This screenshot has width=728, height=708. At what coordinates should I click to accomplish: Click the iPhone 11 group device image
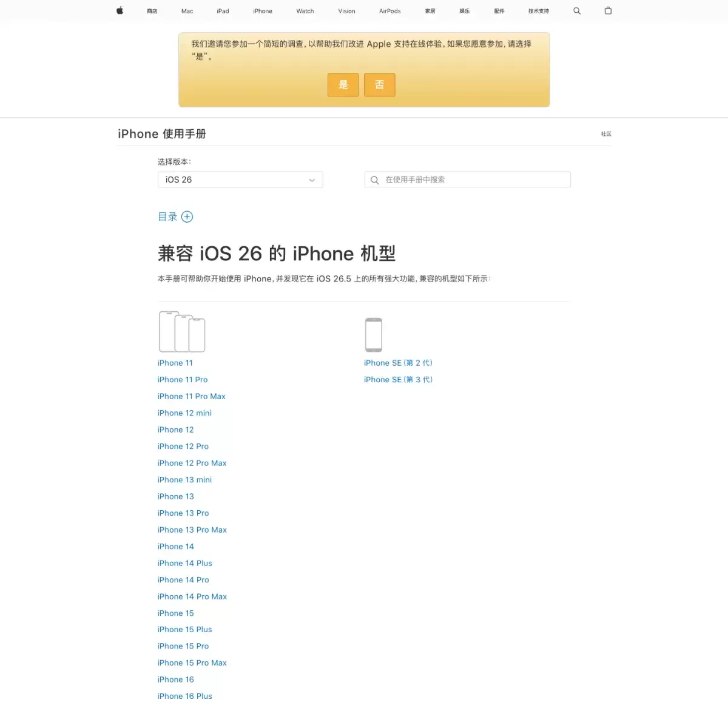point(182,331)
